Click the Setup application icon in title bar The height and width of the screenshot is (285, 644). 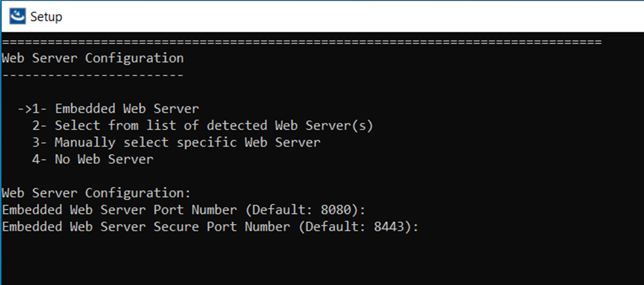pos(18,16)
